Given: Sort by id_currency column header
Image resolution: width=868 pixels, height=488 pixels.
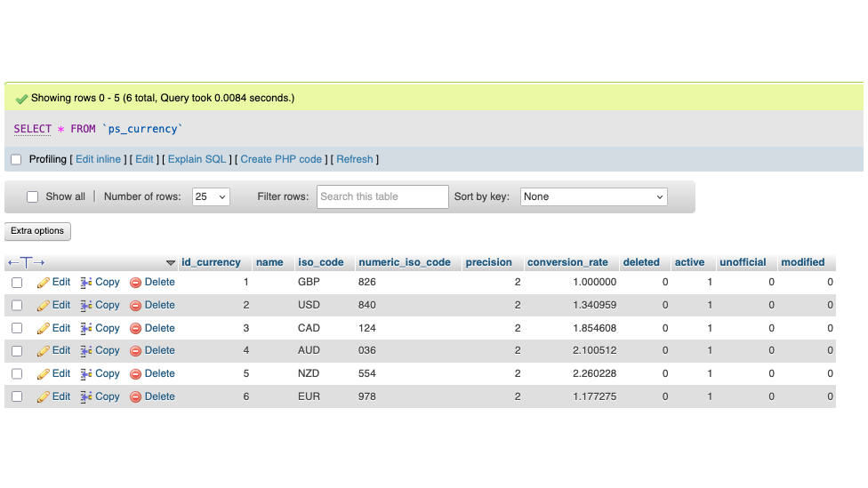Looking at the screenshot, I should click(x=211, y=262).
